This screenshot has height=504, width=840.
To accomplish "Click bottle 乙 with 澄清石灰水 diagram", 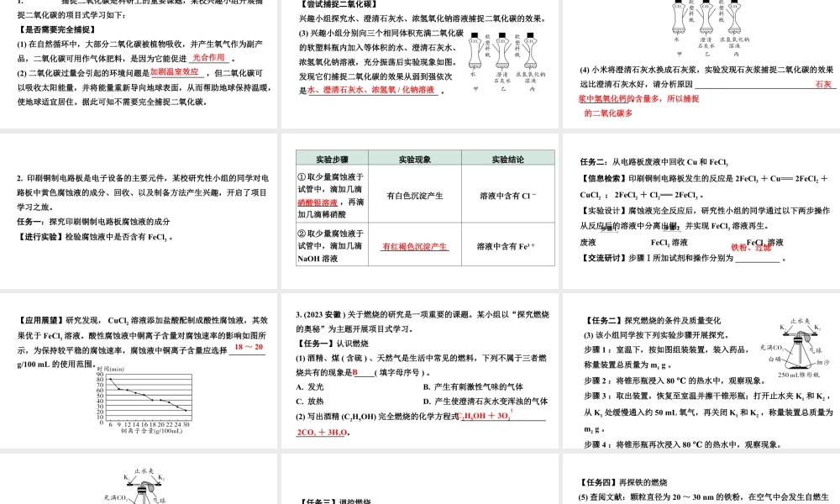I will (x=706, y=18).
